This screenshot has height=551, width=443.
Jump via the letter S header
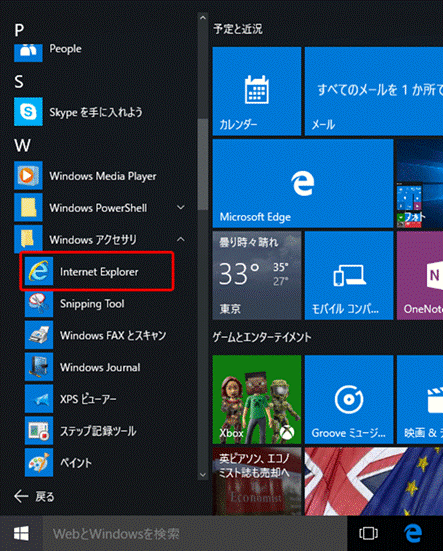point(19,82)
